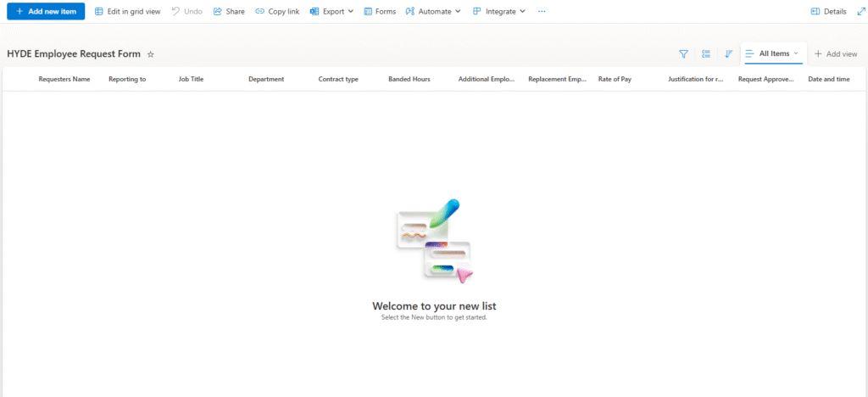This screenshot has height=397, width=868.
Task: Open the Details pane
Action: click(x=828, y=12)
